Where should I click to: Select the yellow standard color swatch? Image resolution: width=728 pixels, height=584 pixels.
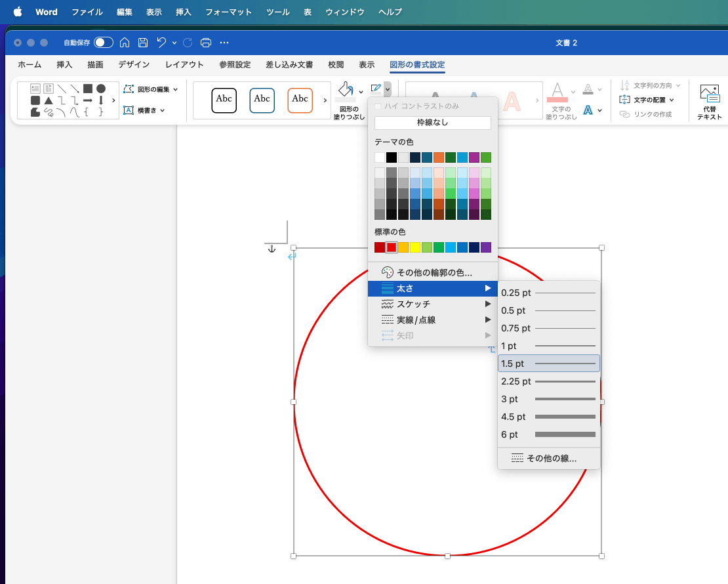pyautogui.click(x=415, y=247)
